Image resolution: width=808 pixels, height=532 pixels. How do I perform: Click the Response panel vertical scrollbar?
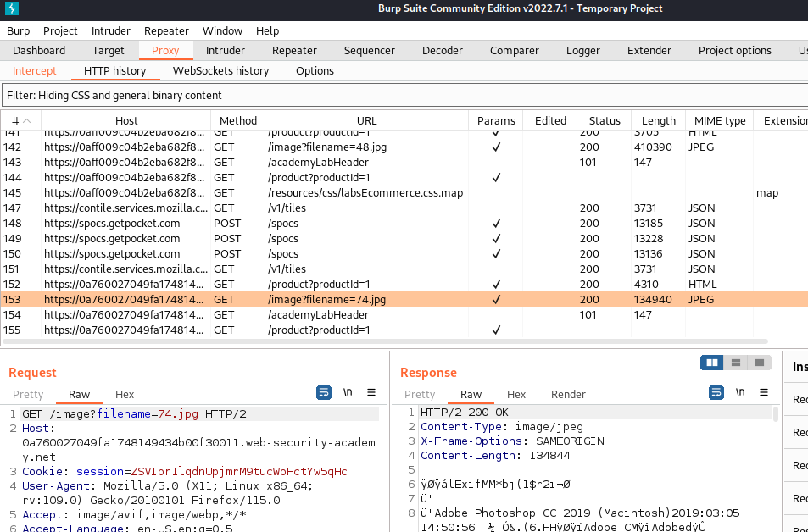coord(776,413)
